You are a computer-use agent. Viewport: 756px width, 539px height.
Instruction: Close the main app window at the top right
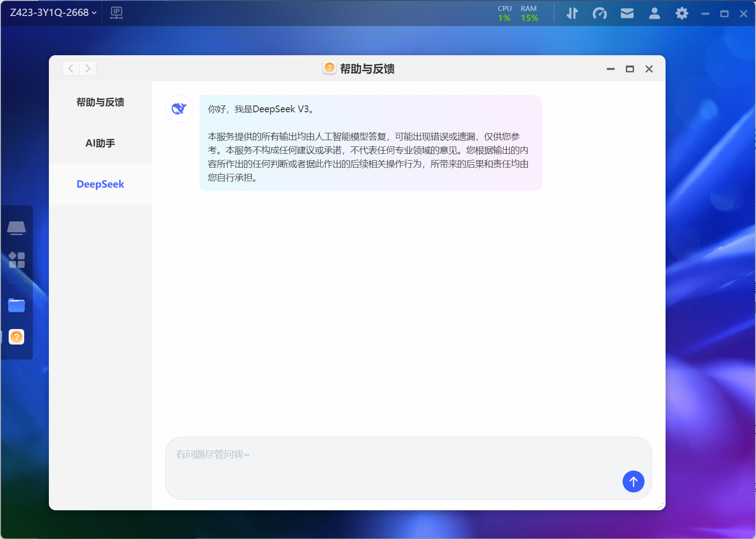point(744,14)
